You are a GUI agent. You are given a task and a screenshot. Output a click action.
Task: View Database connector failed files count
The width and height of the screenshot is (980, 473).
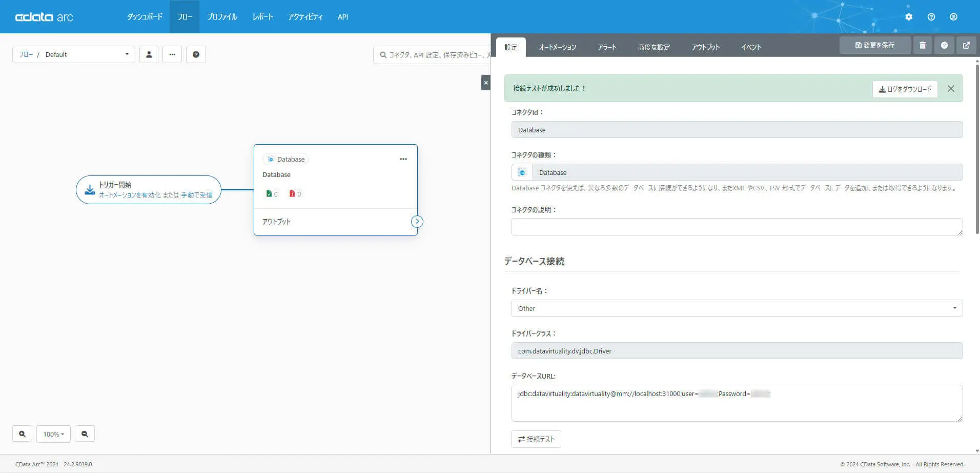295,194
